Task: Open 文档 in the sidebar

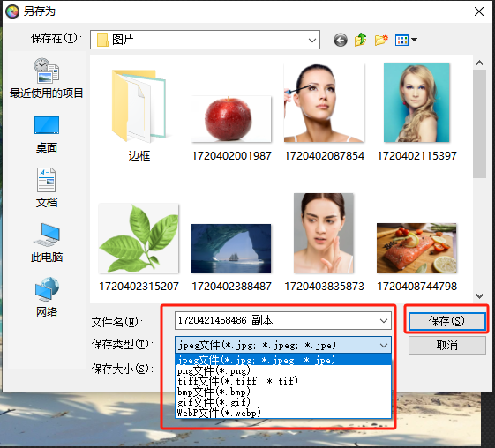Action: click(x=47, y=188)
